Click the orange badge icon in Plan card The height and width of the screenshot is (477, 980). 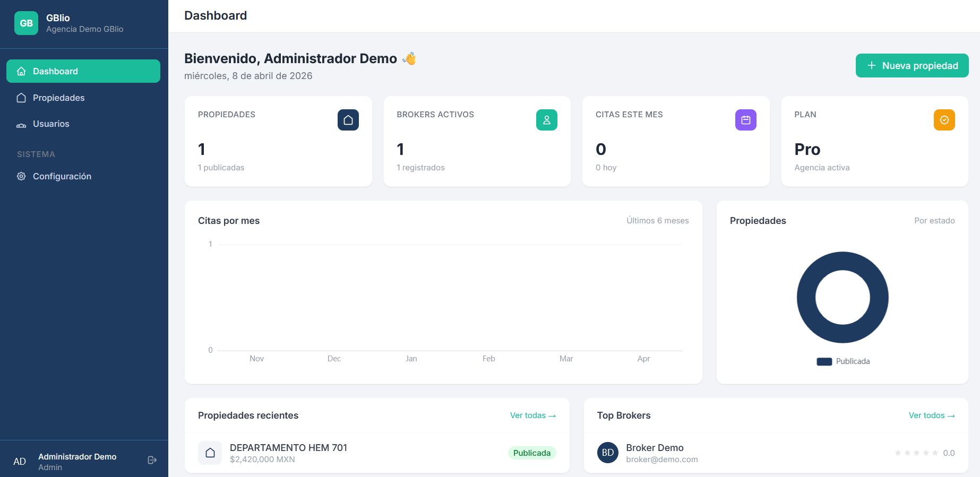tap(944, 120)
